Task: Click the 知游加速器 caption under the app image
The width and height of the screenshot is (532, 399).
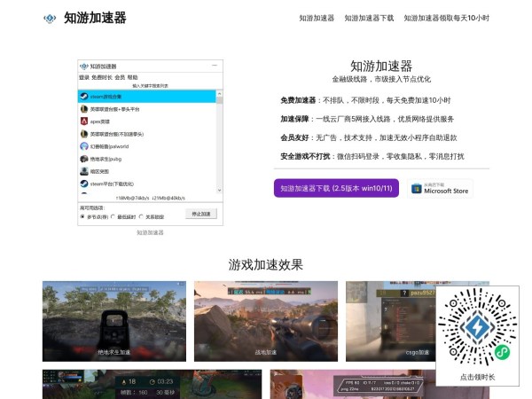Action: (150, 232)
